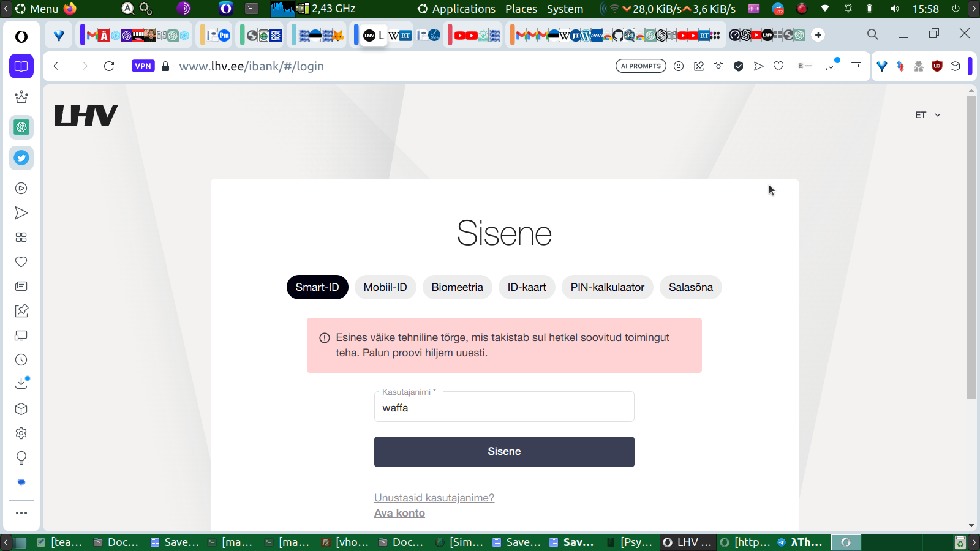Open Personal News icon in sidebar
Viewport: 980px width, 551px height.
[21, 287]
